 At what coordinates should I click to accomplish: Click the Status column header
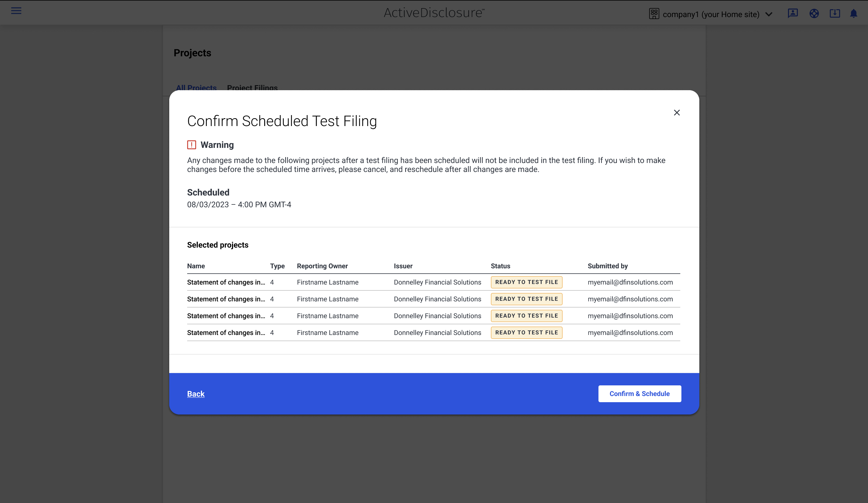point(500,266)
